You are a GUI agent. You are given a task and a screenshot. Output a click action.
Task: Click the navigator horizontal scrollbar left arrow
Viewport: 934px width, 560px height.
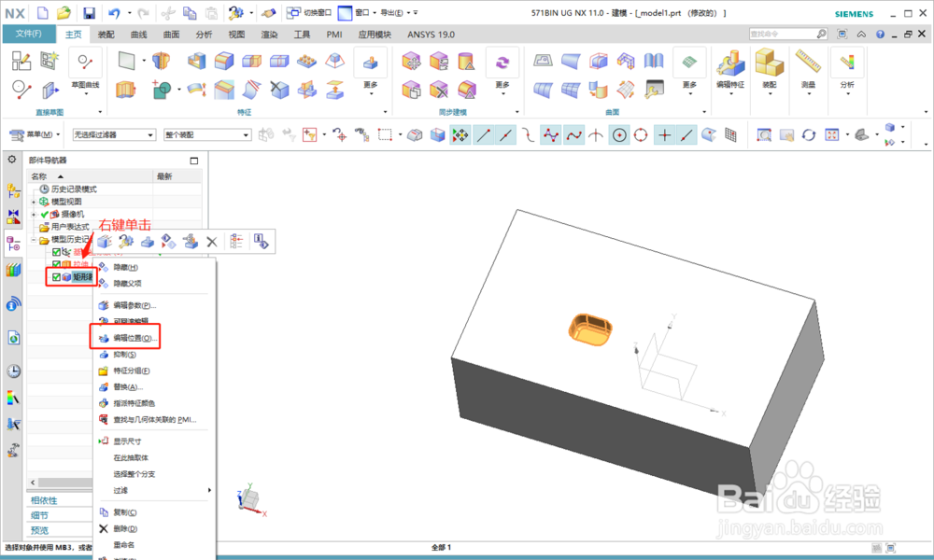(x=33, y=483)
